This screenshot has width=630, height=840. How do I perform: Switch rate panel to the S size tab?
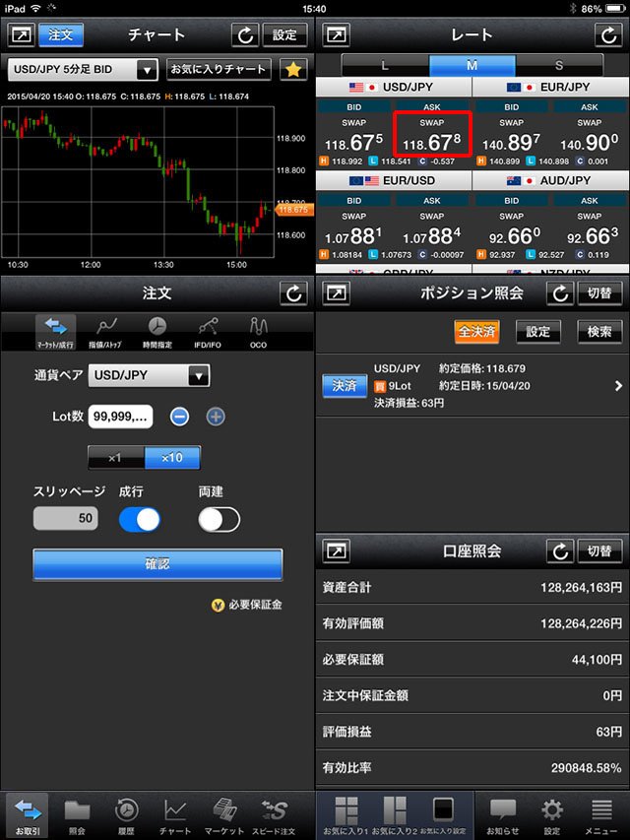pos(558,65)
